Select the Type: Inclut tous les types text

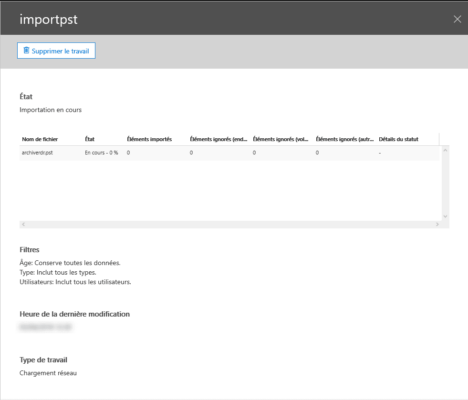(x=58, y=272)
